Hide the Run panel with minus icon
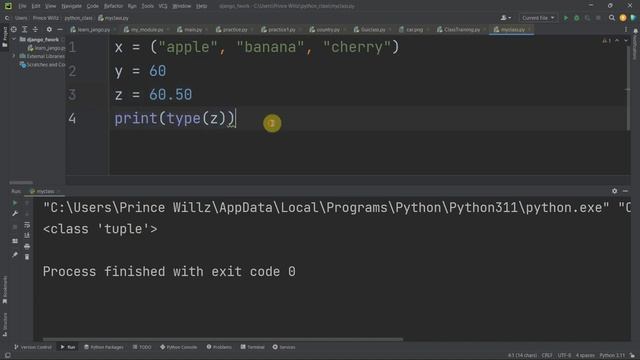 click(625, 191)
